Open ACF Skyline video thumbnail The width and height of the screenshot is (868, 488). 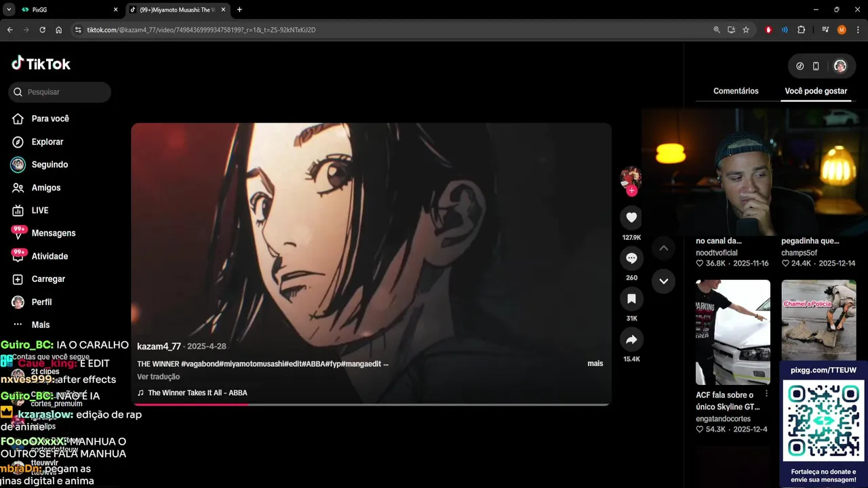[733, 332]
